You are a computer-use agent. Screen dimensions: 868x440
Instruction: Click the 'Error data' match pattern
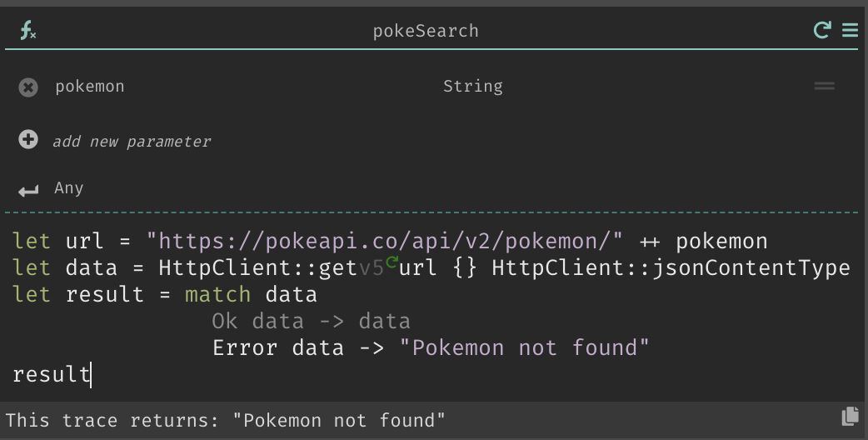tap(278, 348)
